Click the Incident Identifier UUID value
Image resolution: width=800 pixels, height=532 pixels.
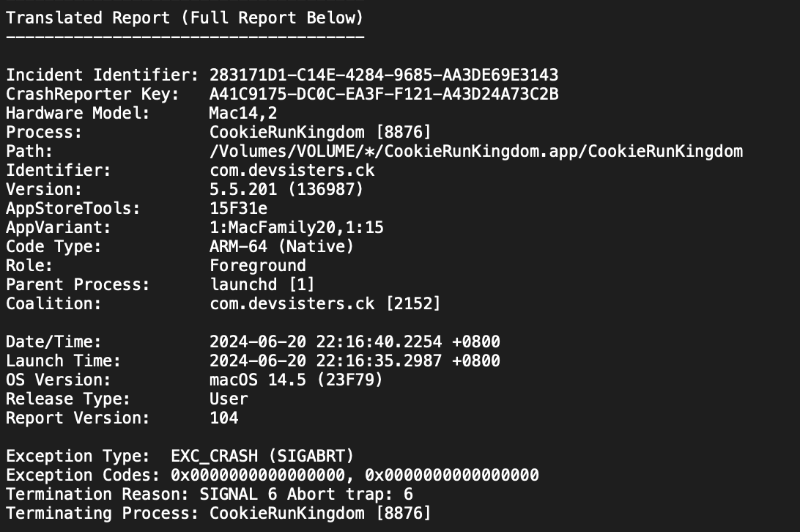pyautogui.click(x=383, y=75)
